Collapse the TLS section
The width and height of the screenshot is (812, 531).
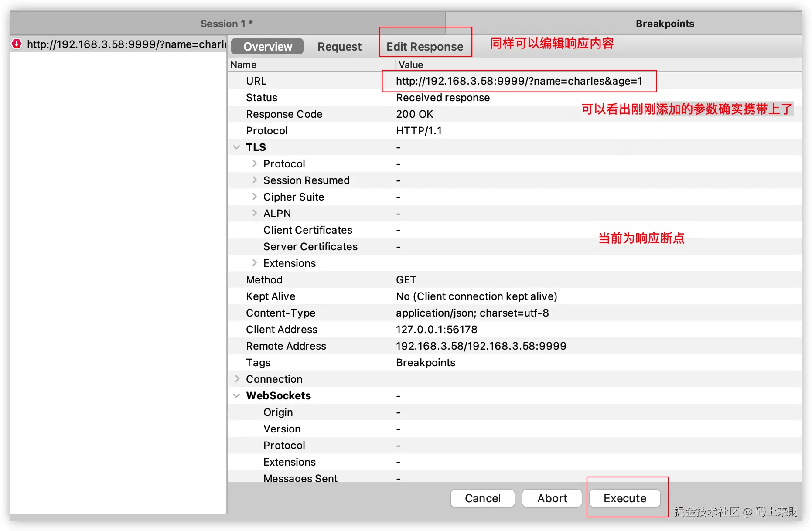(x=237, y=147)
